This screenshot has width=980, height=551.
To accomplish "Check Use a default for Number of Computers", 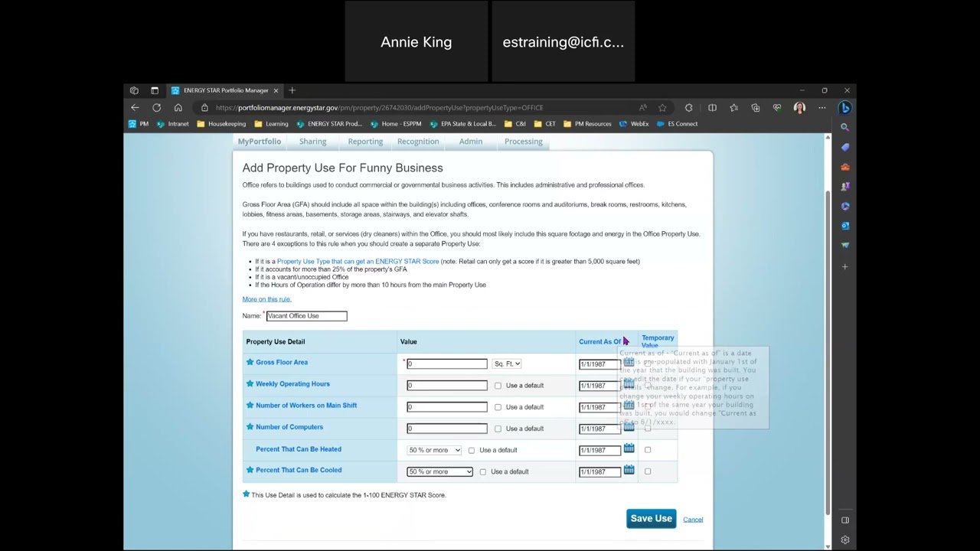I will pos(498,429).
